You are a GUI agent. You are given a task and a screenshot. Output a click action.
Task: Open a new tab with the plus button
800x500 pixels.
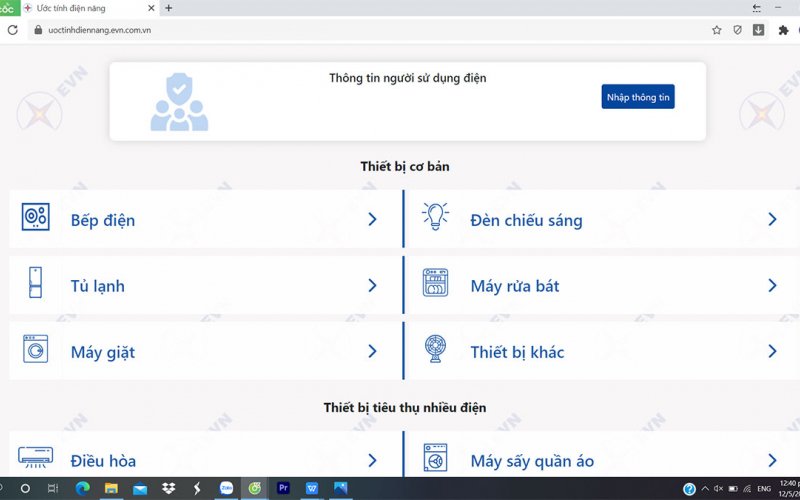tap(168, 8)
